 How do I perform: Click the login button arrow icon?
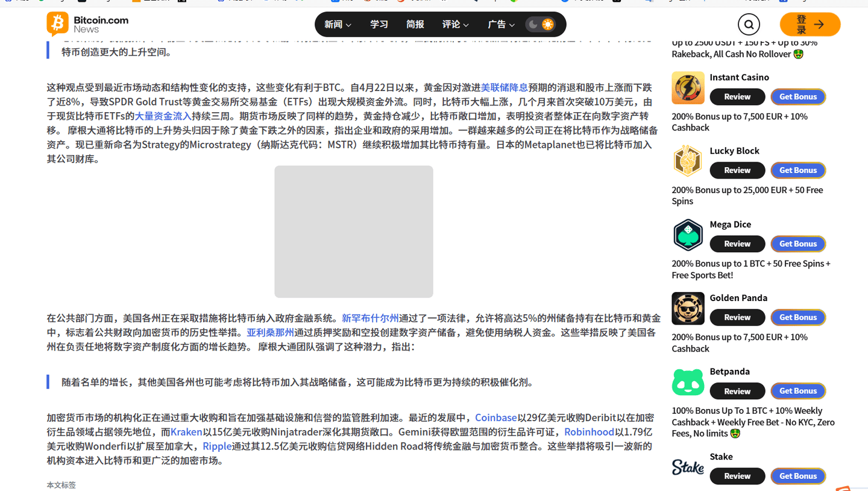tap(819, 25)
